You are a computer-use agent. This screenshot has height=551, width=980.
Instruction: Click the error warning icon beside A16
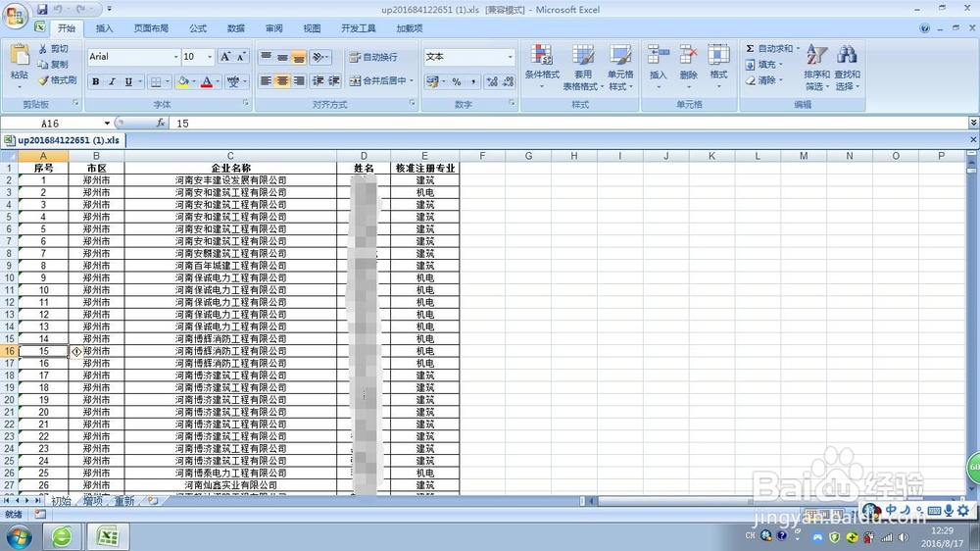(76, 352)
